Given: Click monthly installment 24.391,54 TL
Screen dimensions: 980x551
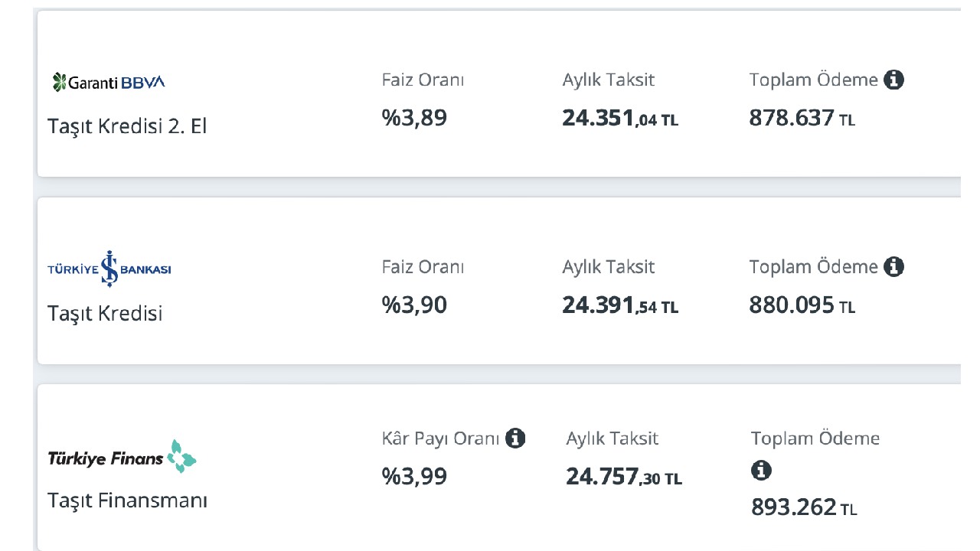Looking at the screenshot, I should [x=620, y=305].
